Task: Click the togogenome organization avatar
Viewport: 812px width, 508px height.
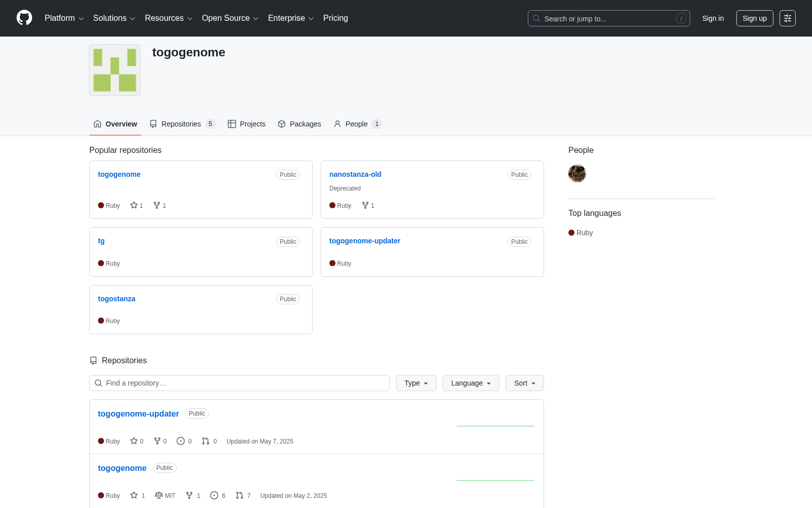Action: click(x=115, y=70)
